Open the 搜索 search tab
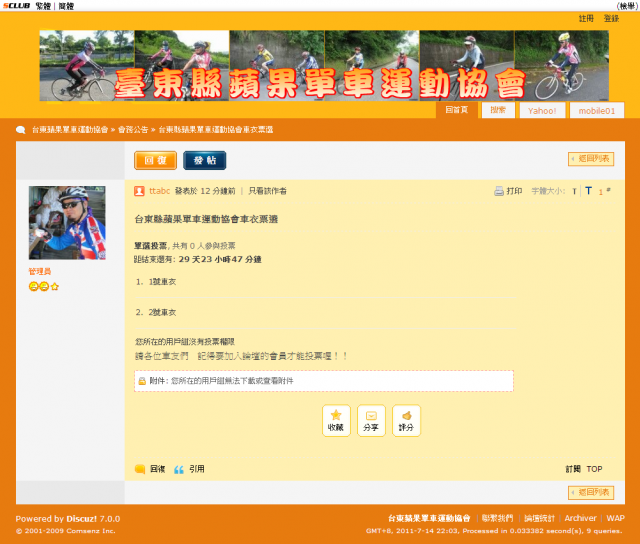Image resolution: width=640 pixels, height=544 pixels. click(498, 110)
